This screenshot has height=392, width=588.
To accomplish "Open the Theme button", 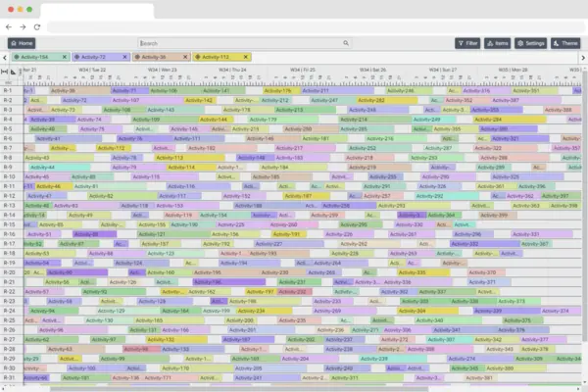I will (565, 43).
